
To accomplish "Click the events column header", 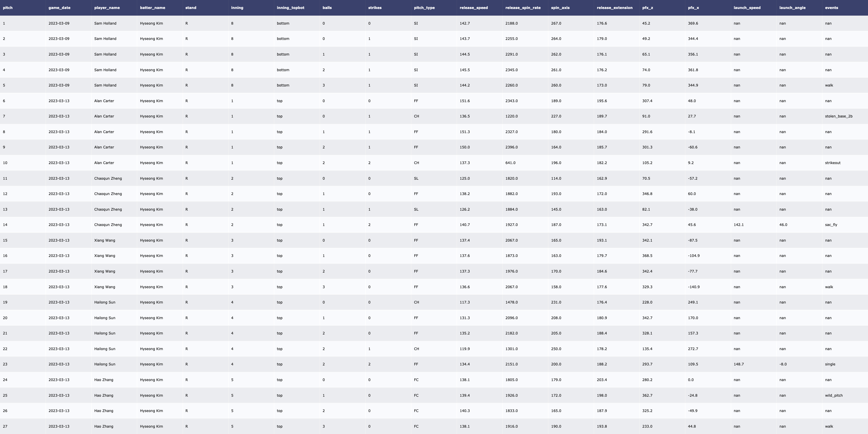I will (x=831, y=8).
